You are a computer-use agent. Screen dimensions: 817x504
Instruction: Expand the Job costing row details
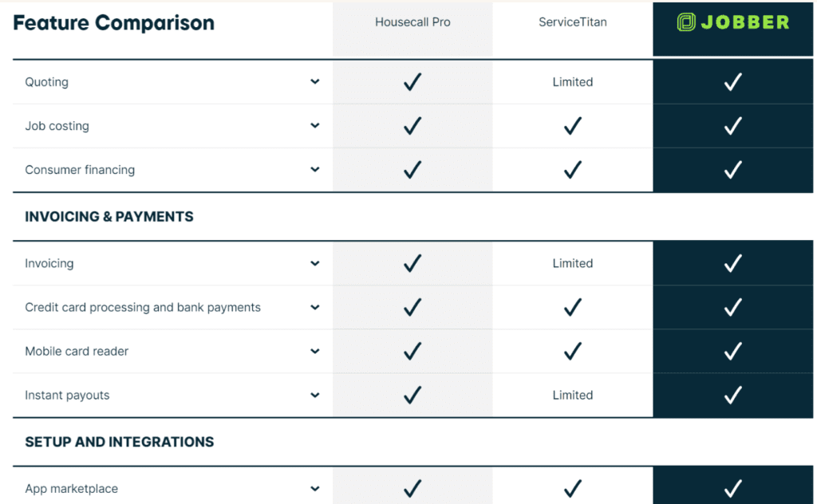click(x=315, y=125)
